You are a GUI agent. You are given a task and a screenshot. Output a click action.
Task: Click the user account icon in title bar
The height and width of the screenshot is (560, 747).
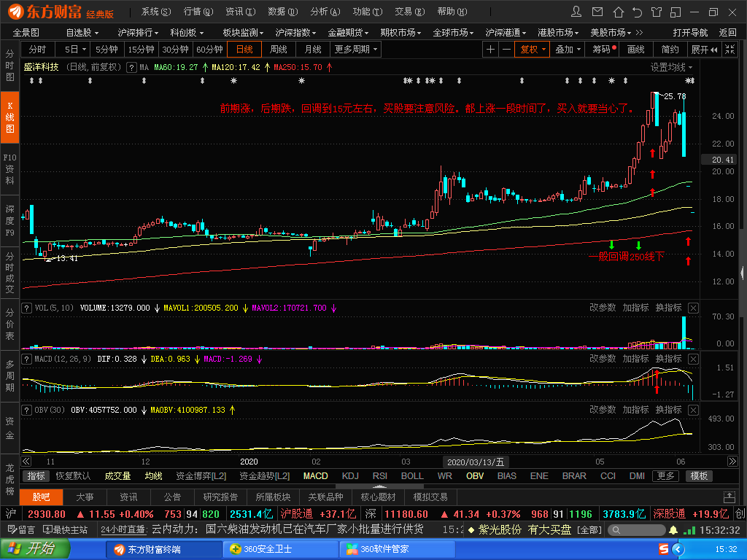click(577, 12)
